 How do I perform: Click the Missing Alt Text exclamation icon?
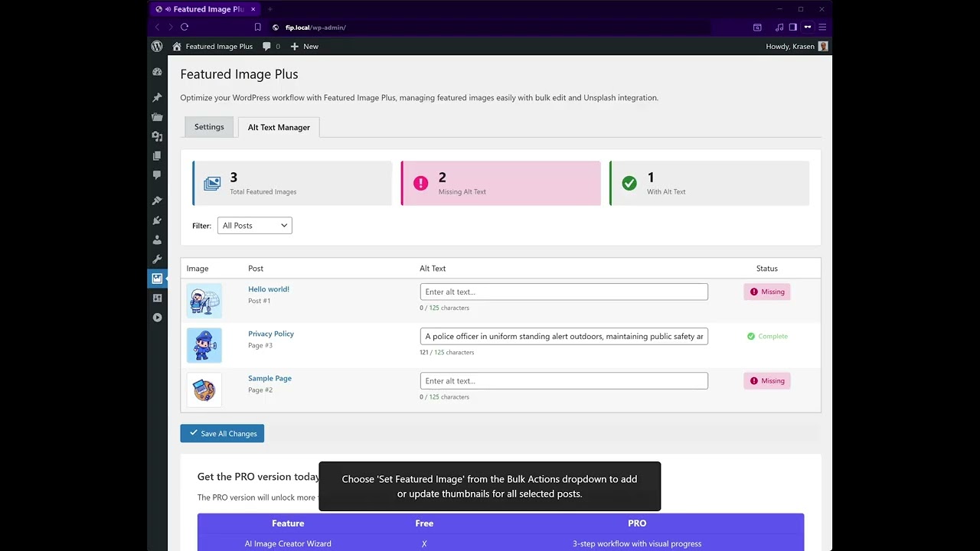(420, 183)
